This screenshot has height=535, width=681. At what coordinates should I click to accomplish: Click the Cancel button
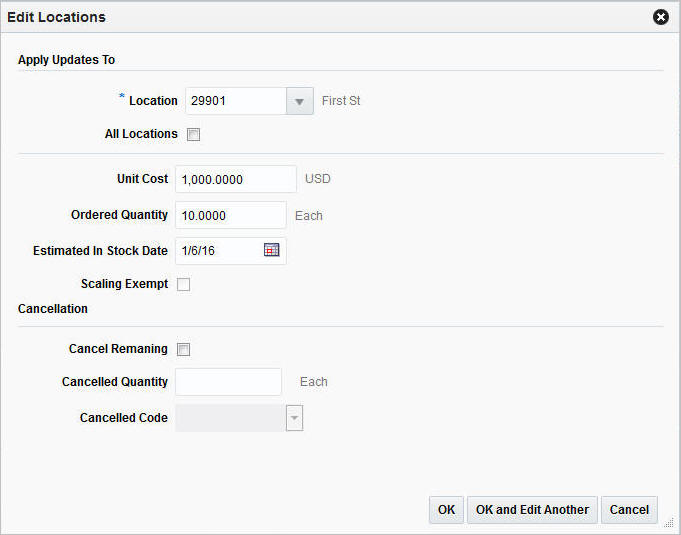click(x=629, y=510)
